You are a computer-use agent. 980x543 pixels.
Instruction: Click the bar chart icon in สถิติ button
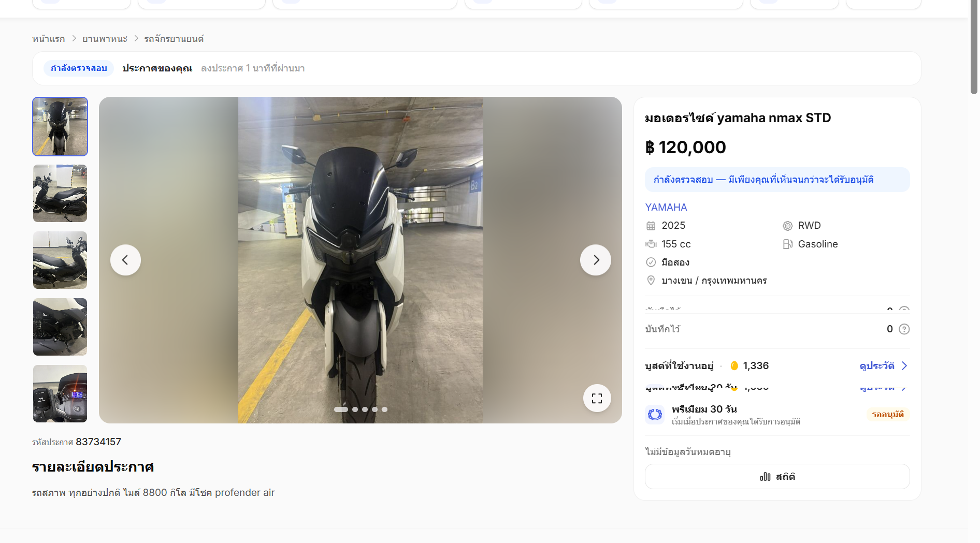click(x=766, y=477)
